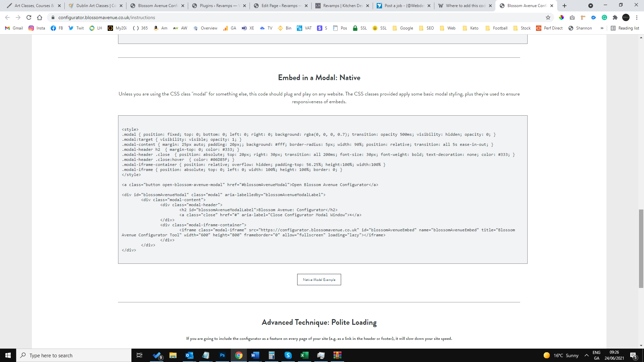Expand the Stock bookmarks folder
Viewport: 644px width, 362px height.
[x=522, y=28]
